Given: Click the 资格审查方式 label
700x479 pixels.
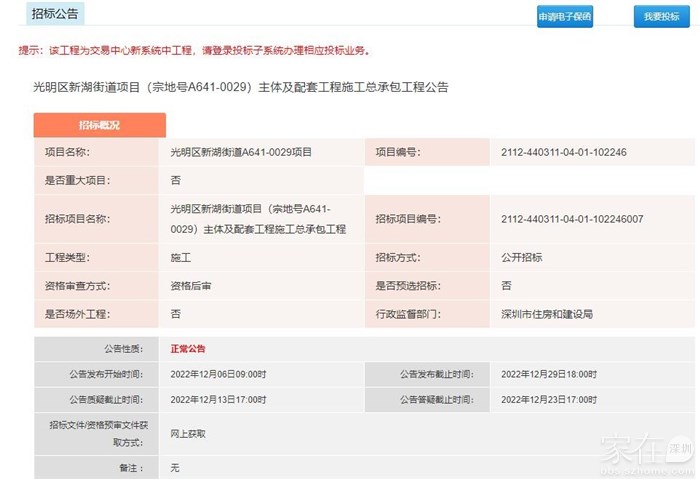Looking at the screenshot, I should point(77,286).
